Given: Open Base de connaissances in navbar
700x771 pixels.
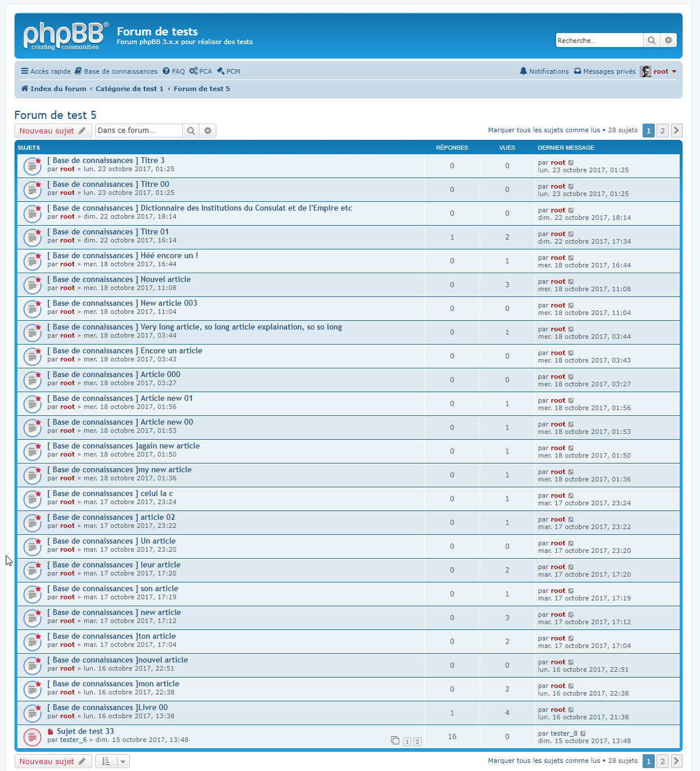Looking at the screenshot, I should pos(116,71).
